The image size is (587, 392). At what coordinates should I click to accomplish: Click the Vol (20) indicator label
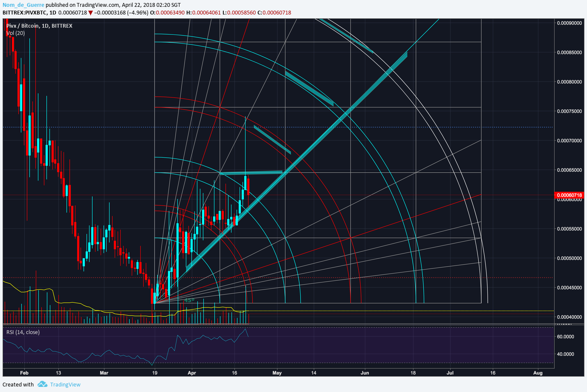pos(15,33)
